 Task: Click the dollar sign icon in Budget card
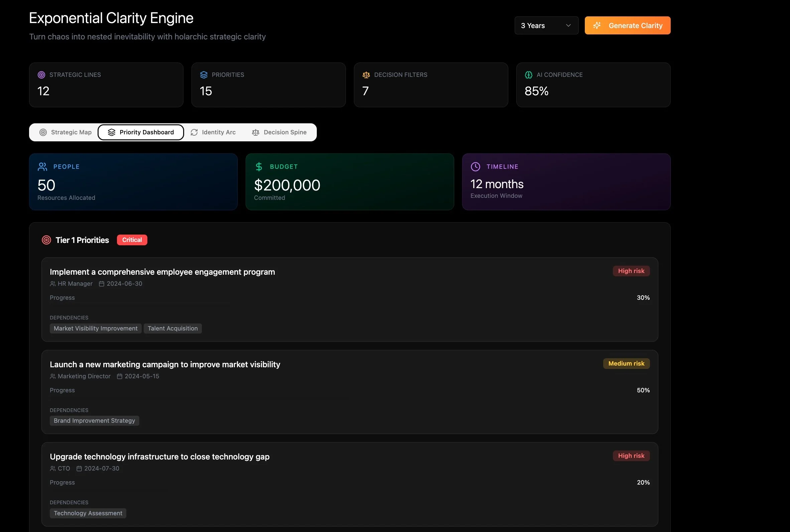(x=259, y=167)
